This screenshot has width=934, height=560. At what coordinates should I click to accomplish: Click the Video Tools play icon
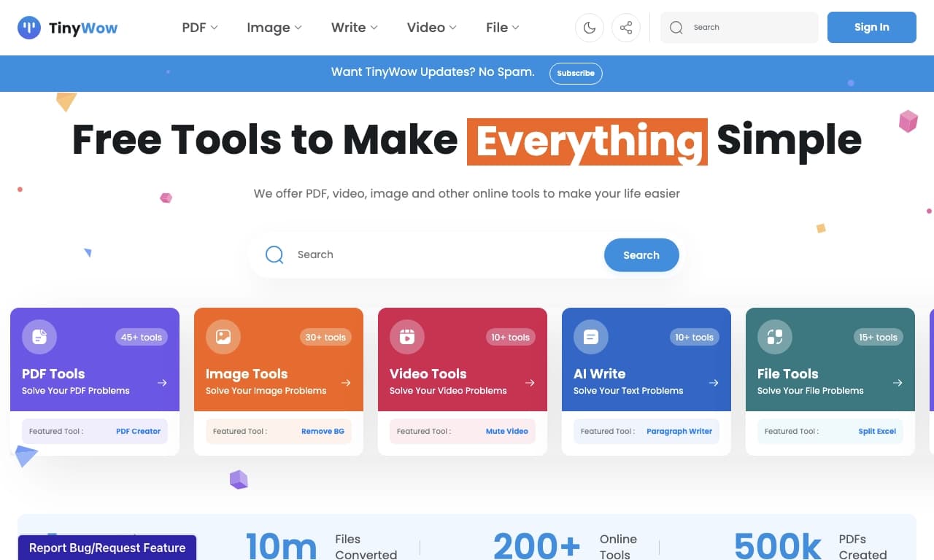[407, 337]
